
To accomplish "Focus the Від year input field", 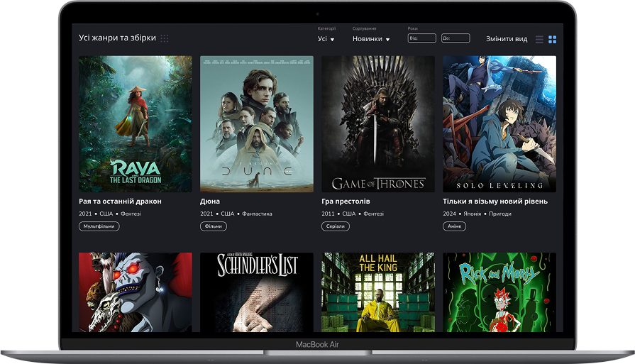I will [421, 38].
